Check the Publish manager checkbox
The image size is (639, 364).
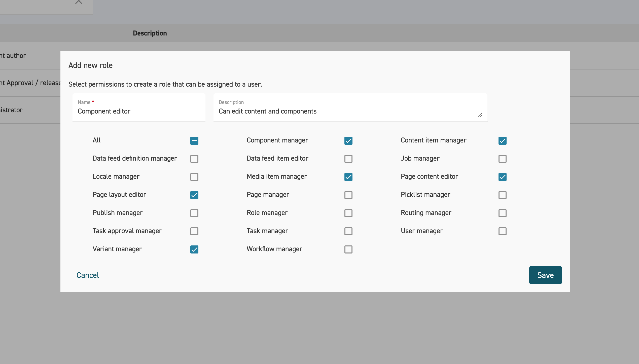[194, 213]
